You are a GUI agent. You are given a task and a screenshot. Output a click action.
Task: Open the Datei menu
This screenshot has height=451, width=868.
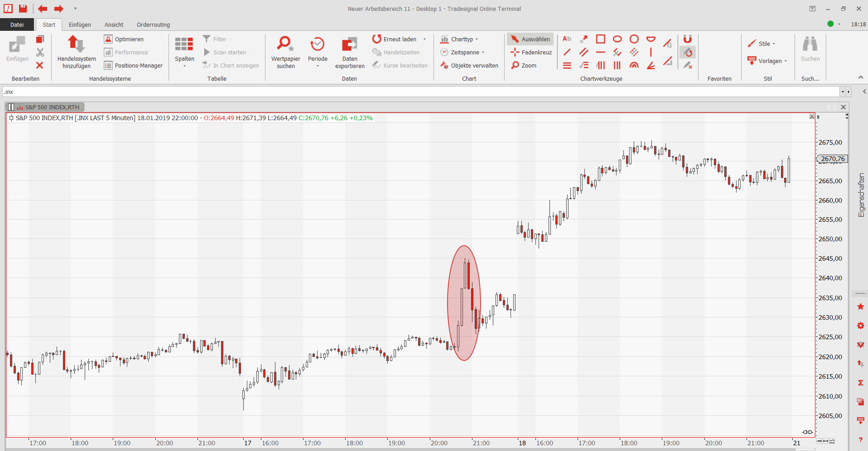17,25
